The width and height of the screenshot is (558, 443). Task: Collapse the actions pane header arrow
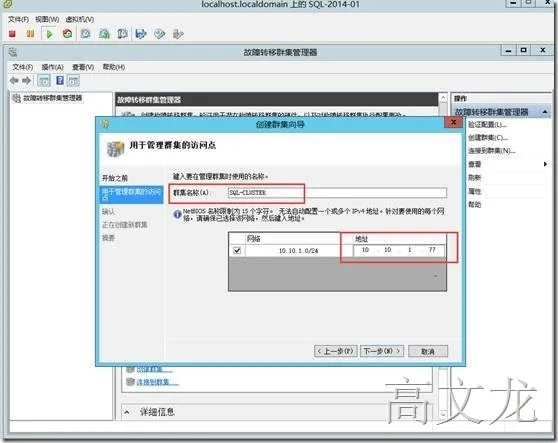click(x=545, y=112)
